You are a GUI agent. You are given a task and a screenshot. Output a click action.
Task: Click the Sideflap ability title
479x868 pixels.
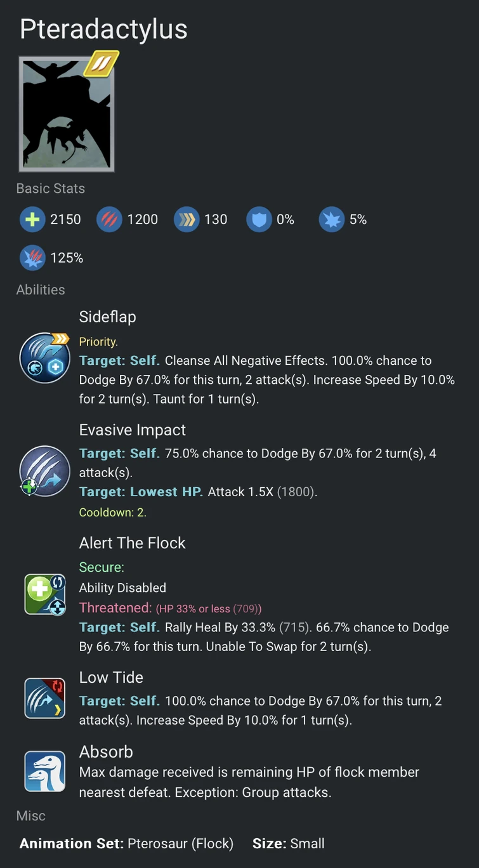click(107, 317)
